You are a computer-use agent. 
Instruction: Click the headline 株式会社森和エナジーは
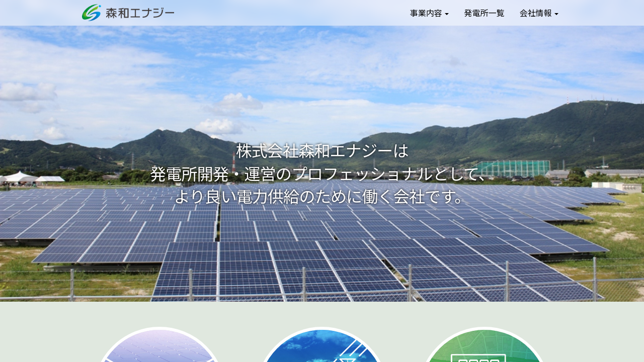tap(322, 150)
